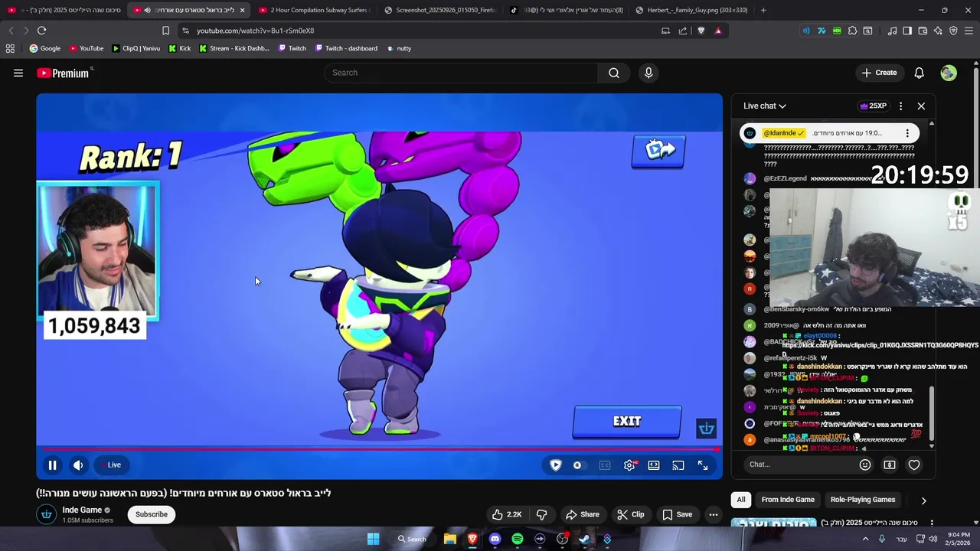
Task: Start voice search with the microphone
Action: (x=648, y=73)
